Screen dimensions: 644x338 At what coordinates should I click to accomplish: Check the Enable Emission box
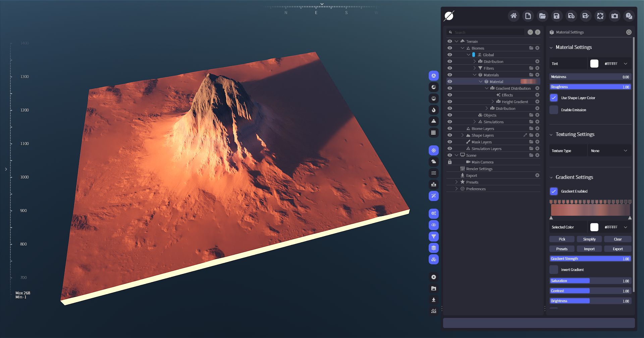coord(554,110)
